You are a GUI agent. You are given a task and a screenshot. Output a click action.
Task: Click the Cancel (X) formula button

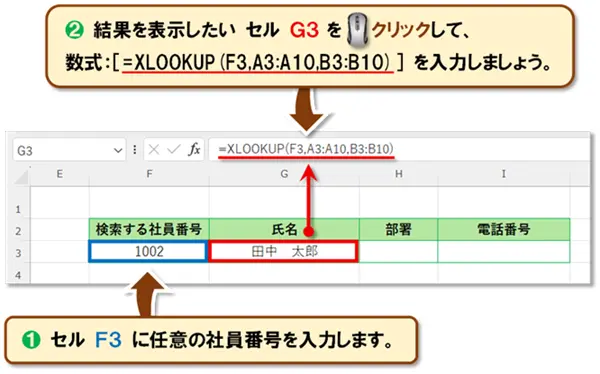154,150
